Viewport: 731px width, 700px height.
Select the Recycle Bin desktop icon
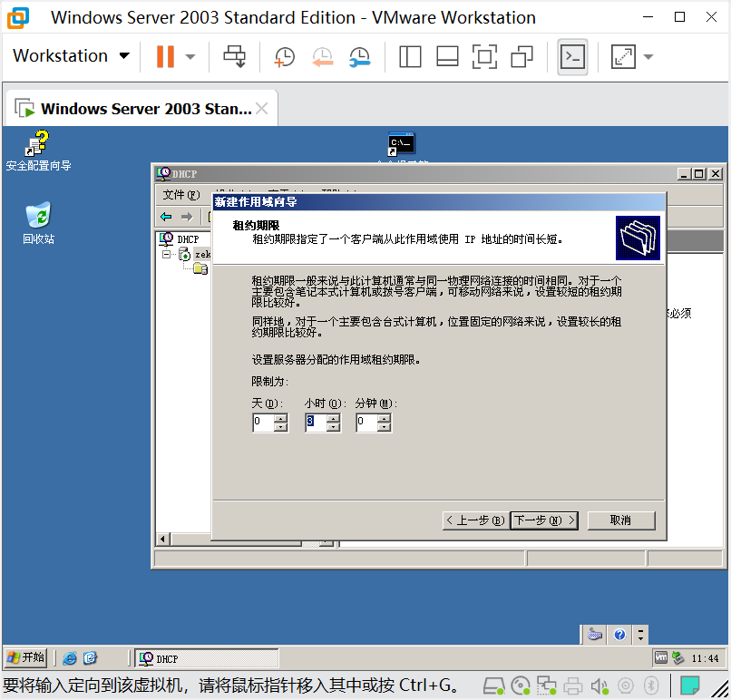[x=38, y=224]
